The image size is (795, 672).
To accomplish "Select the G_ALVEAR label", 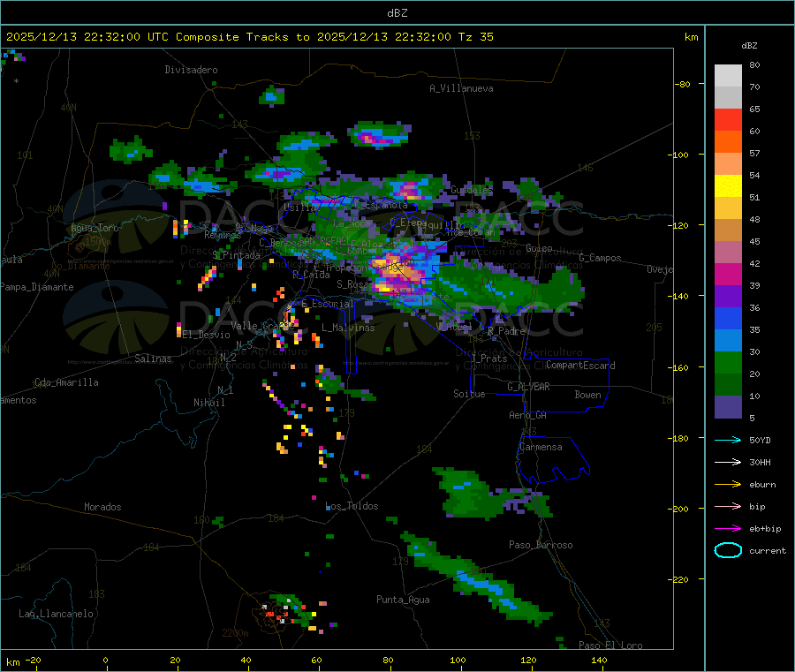I will [x=528, y=387].
